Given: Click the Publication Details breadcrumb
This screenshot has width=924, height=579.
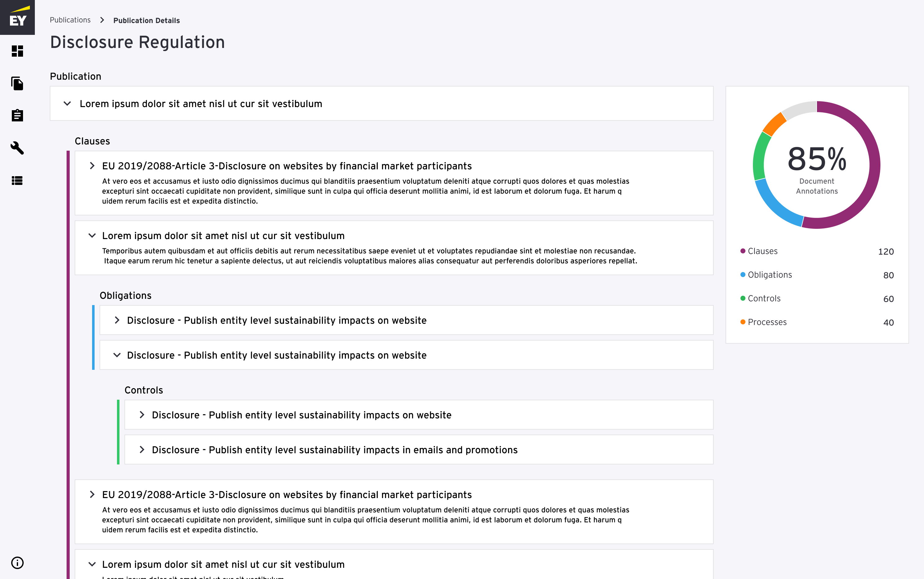Looking at the screenshot, I should (x=147, y=20).
